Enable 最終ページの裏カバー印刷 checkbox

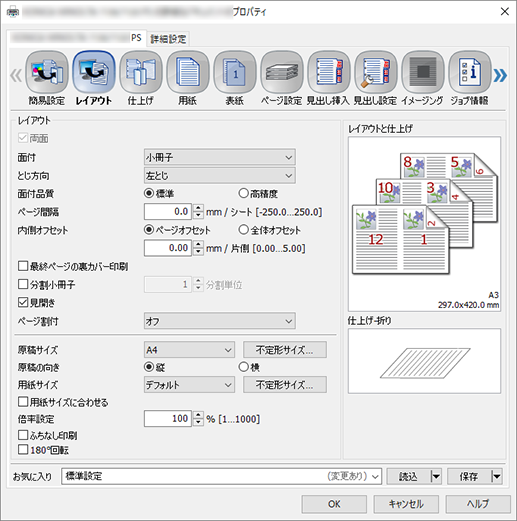[73, 266]
